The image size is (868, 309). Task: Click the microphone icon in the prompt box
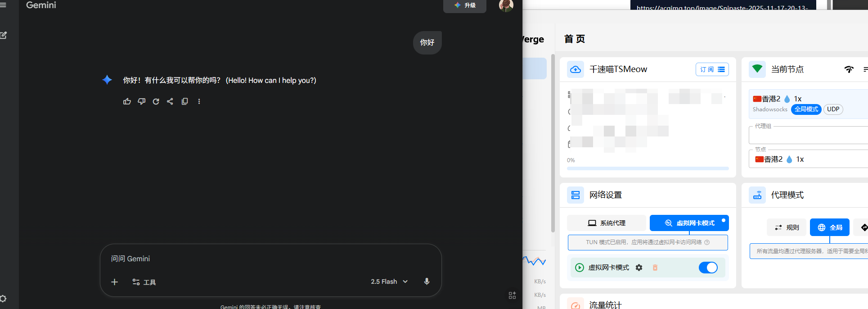427,282
